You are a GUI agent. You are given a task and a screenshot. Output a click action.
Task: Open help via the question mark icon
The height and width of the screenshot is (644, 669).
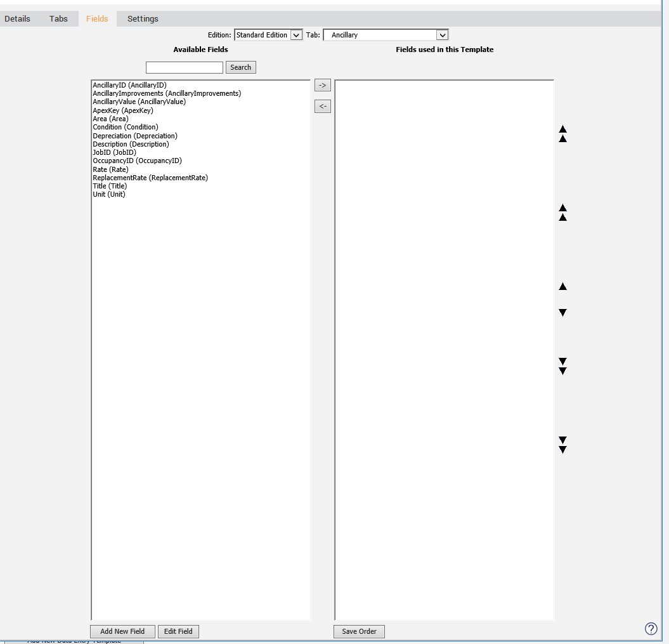651,629
